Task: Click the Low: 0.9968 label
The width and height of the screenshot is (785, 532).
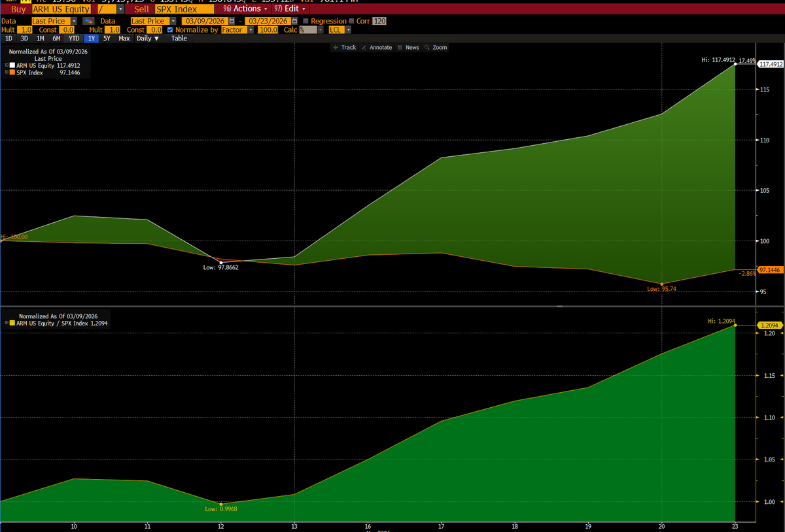Action: point(220,508)
